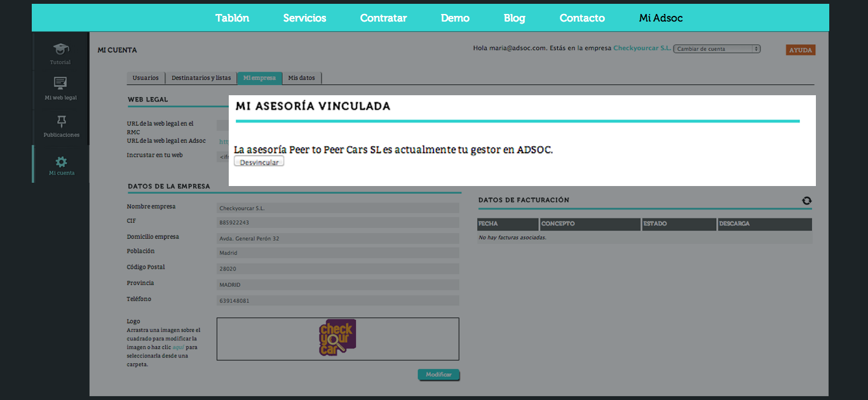Open Contratar in the top menu
The width and height of the screenshot is (868, 400).
pyautogui.click(x=383, y=18)
